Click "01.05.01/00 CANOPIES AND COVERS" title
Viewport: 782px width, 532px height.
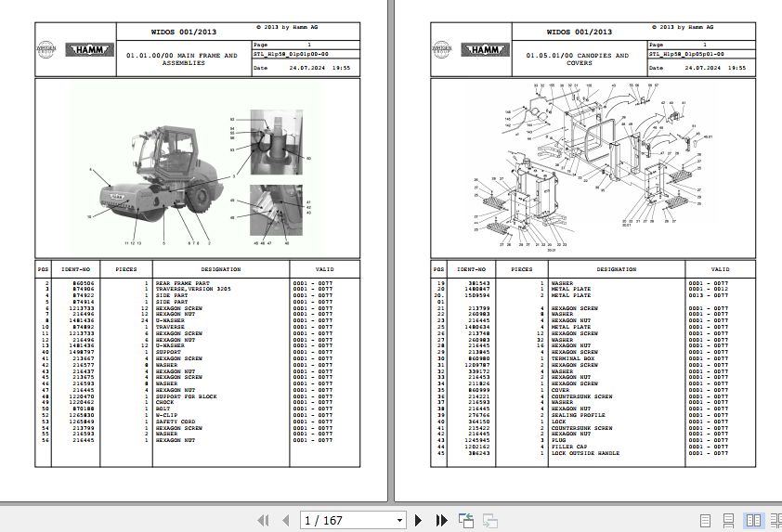click(578, 58)
